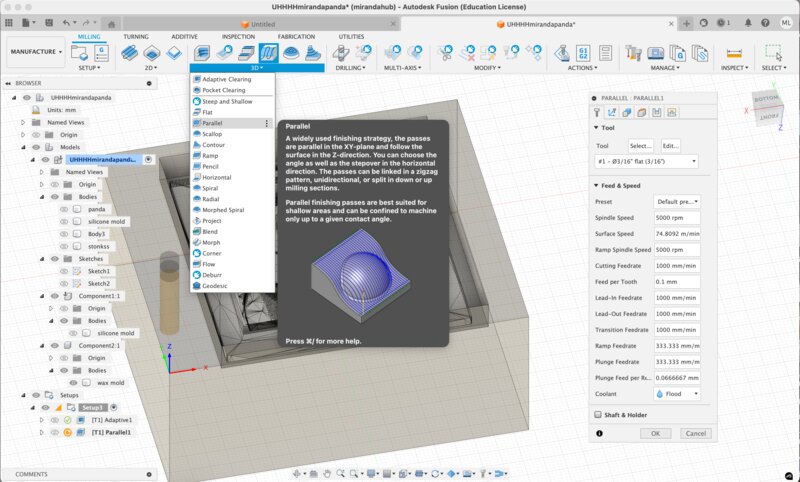Viewport: 800px width, 482px height.
Task: Switch to the Turning tab
Action: [x=135, y=36]
